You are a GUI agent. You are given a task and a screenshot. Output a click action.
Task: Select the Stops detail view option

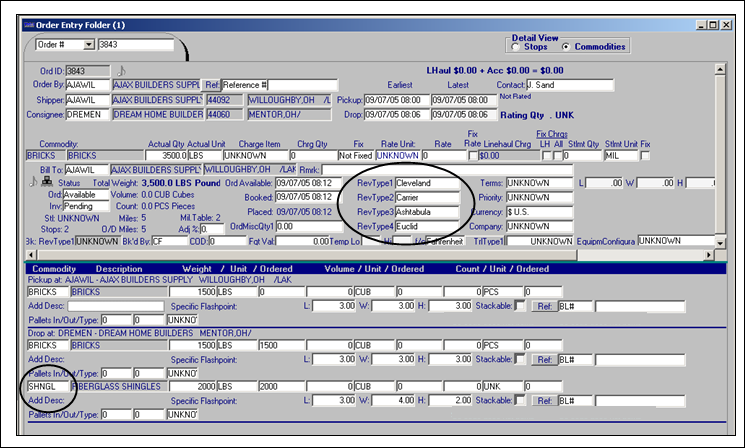coord(516,47)
